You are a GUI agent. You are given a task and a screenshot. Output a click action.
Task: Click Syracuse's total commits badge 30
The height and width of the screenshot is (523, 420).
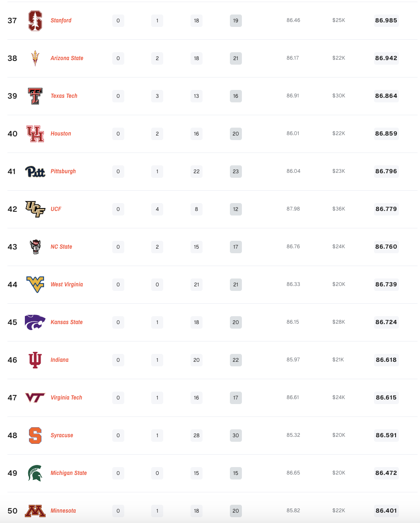point(236,436)
